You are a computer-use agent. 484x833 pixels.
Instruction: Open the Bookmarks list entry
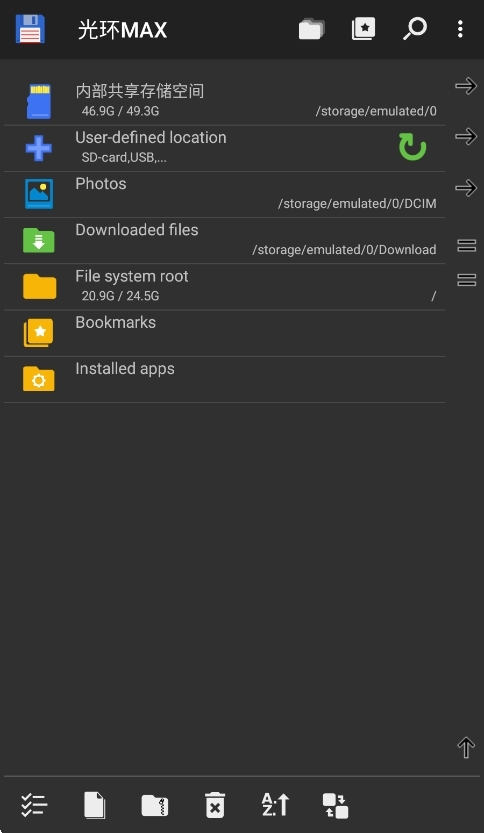pyautogui.click(x=224, y=333)
